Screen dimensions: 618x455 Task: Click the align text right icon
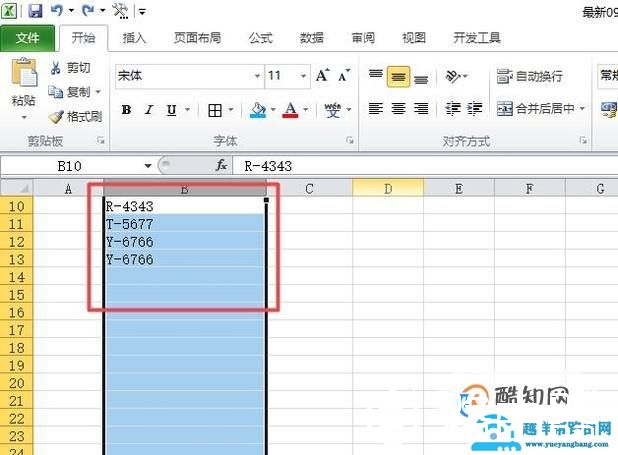pos(421,108)
